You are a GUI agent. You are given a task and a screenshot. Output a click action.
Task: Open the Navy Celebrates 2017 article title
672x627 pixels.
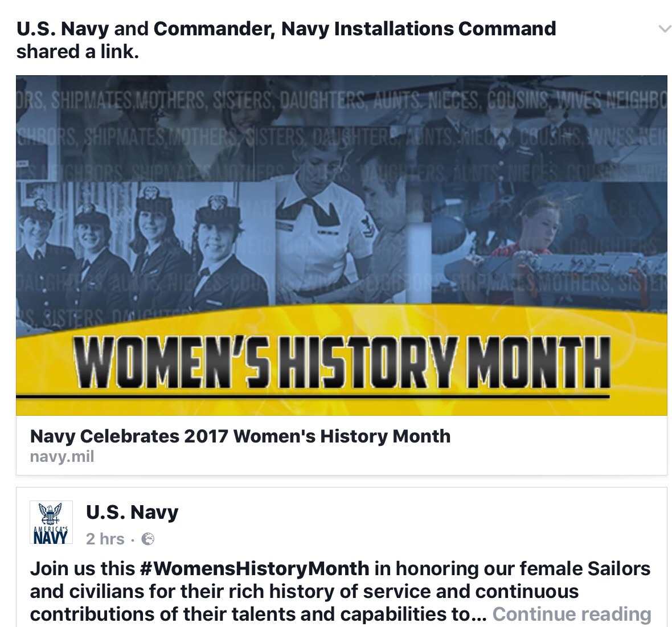pyautogui.click(x=240, y=436)
